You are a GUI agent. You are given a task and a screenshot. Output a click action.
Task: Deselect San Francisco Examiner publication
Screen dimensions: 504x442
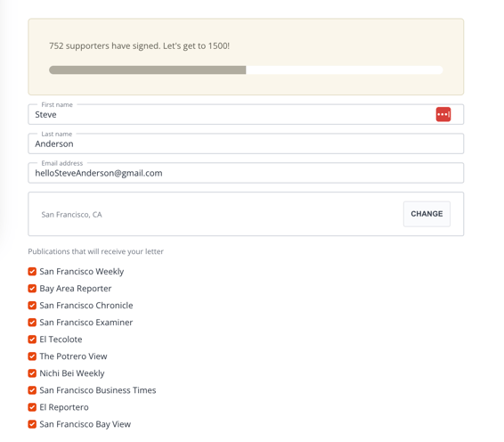coord(32,322)
